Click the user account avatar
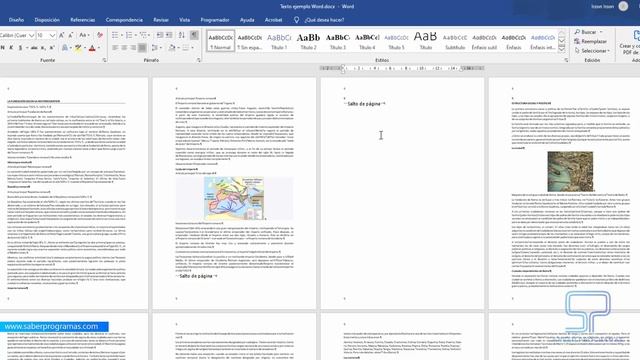640x360 pixels. [x=623, y=6]
